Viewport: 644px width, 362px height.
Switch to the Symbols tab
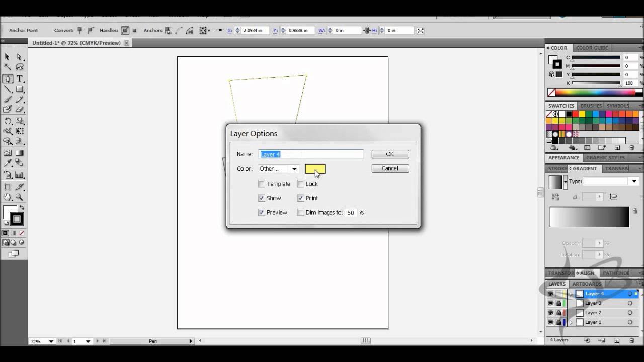point(617,106)
